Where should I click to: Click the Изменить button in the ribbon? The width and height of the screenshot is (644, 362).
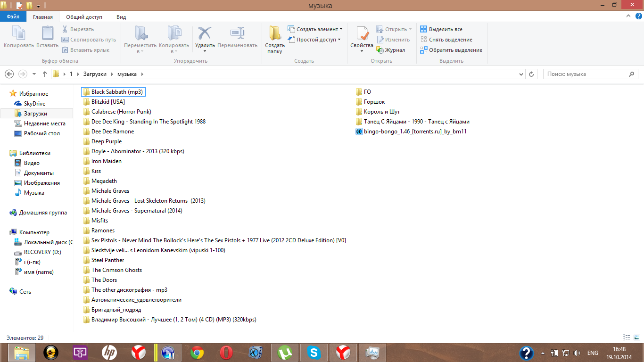(x=393, y=40)
